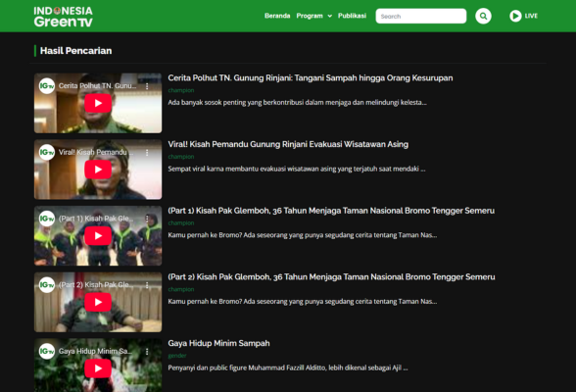Viewport: 576px width, 392px height.
Task: Click champion tag under Viral! Kisah Pemandu title
Action: (181, 157)
